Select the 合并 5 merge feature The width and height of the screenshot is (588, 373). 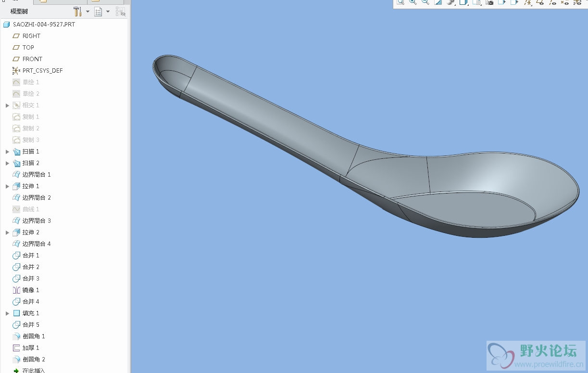pos(26,324)
